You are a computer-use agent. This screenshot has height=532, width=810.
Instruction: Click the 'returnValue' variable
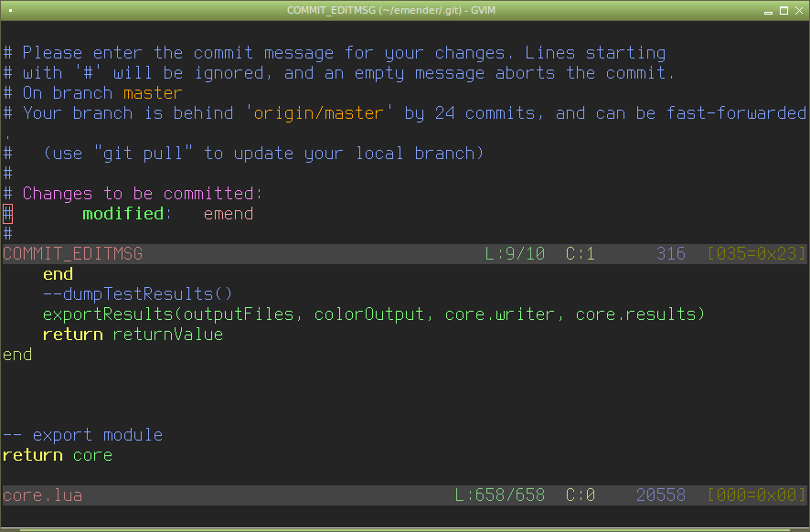pos(168,335)
